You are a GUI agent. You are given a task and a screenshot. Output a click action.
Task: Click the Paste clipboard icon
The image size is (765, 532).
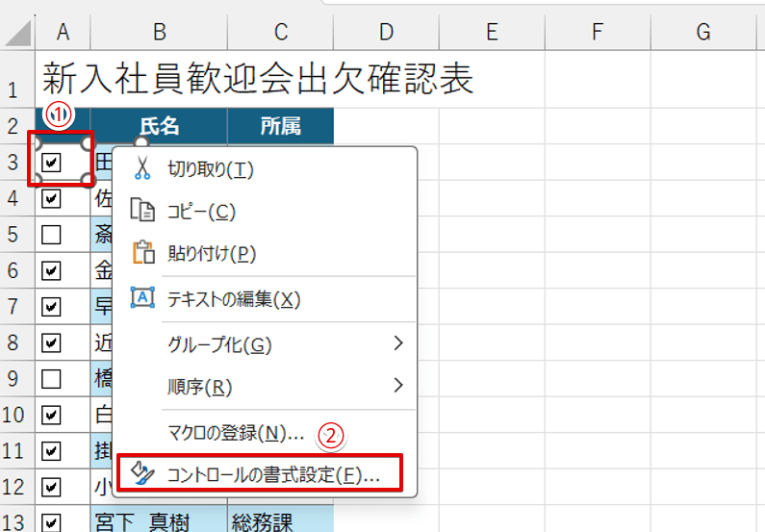pyautogui.click(x=143, y=253)
